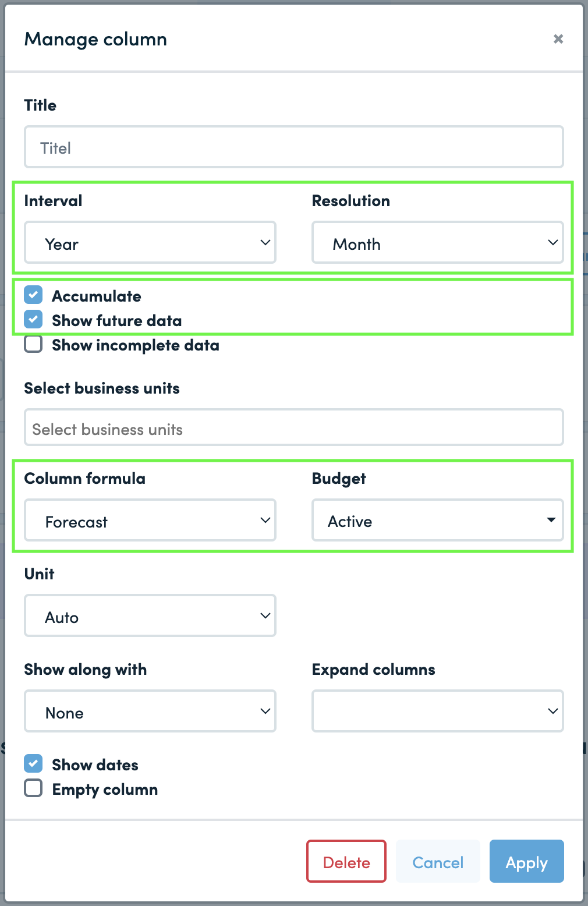
Task: Uncheck the Show dates checkbox
Action: click(33, 764)
